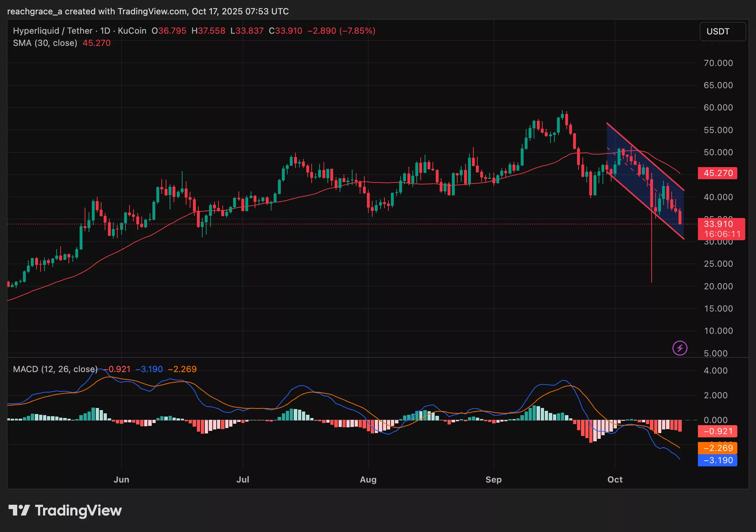Click the 70.000 value on the price scale

click(x=718, y=63)
